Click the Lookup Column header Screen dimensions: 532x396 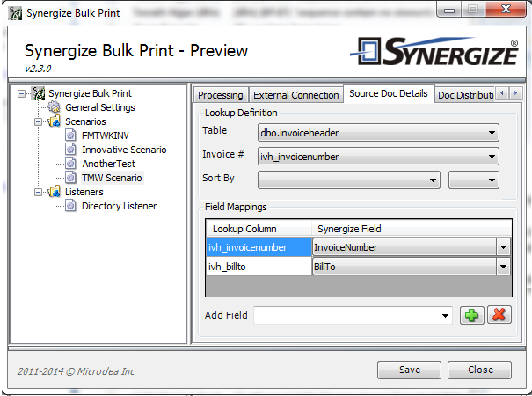coord(259,229)
